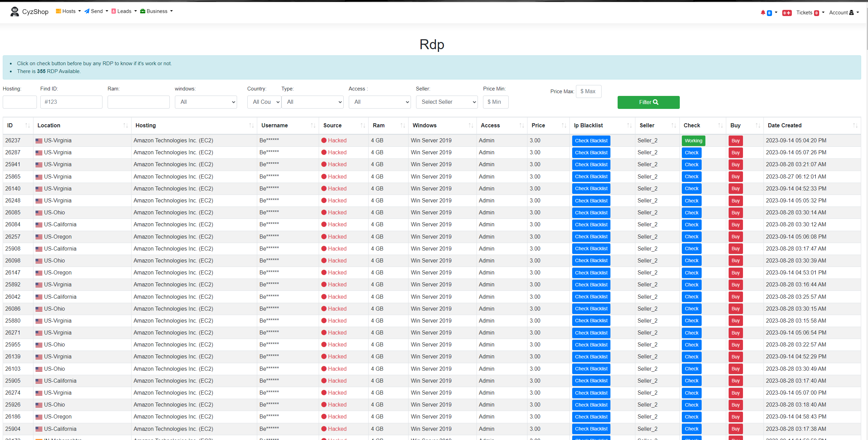This screenshot has width=868, height=440.
Task: Open the Hosts menu
Action: click(68, 11)
